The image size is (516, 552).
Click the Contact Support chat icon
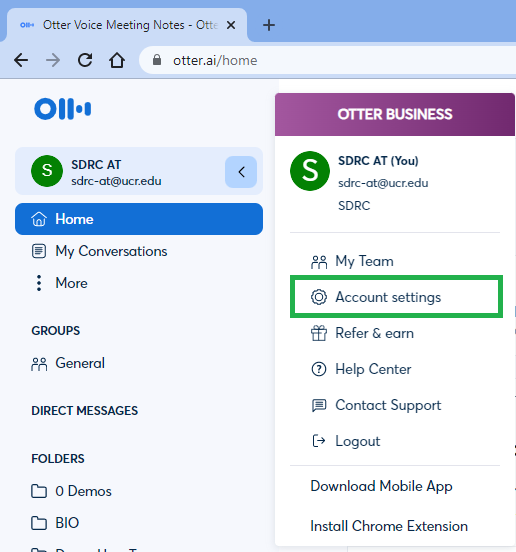coord(319,406)
